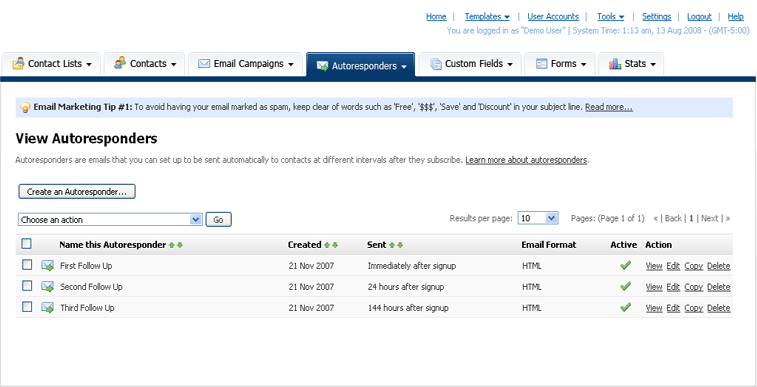View the First Follow Up autoresponder
The height and width of the screenshot is (387, 757).
coord(654,266)
